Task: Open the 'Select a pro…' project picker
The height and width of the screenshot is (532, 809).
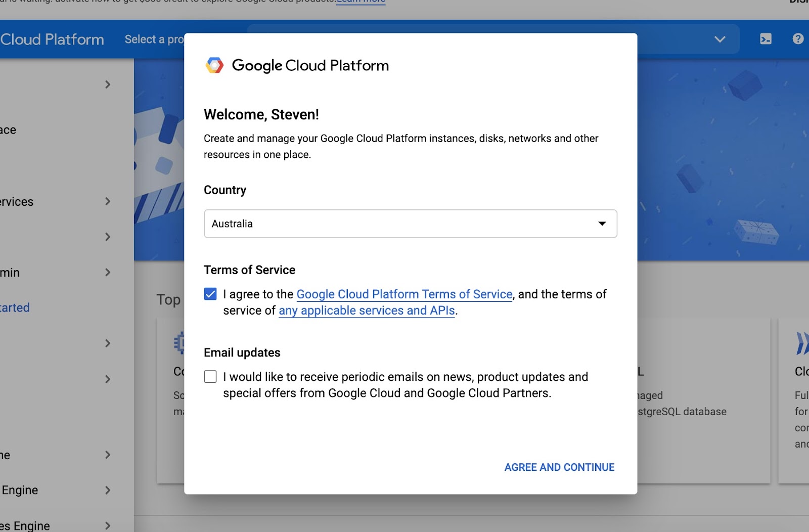Action: tap(154, 39)
